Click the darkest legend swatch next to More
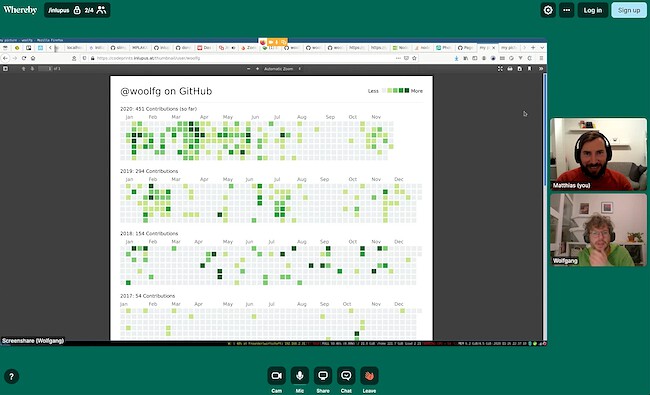 pyautogui.click(x=407, y=90)
